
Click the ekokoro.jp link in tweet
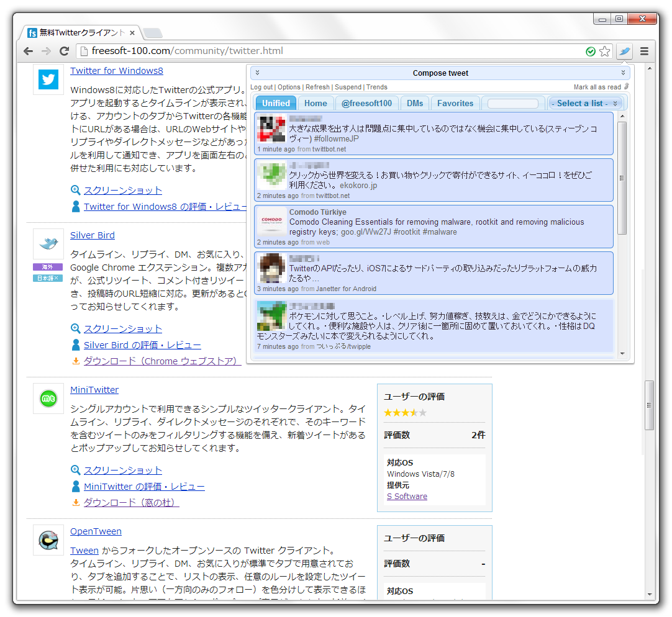click(358, 185)
